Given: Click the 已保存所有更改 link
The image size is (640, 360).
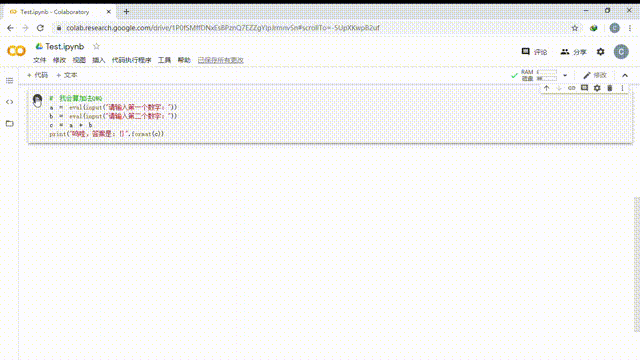Looking at the screenshot, I should tap(220, 60).
